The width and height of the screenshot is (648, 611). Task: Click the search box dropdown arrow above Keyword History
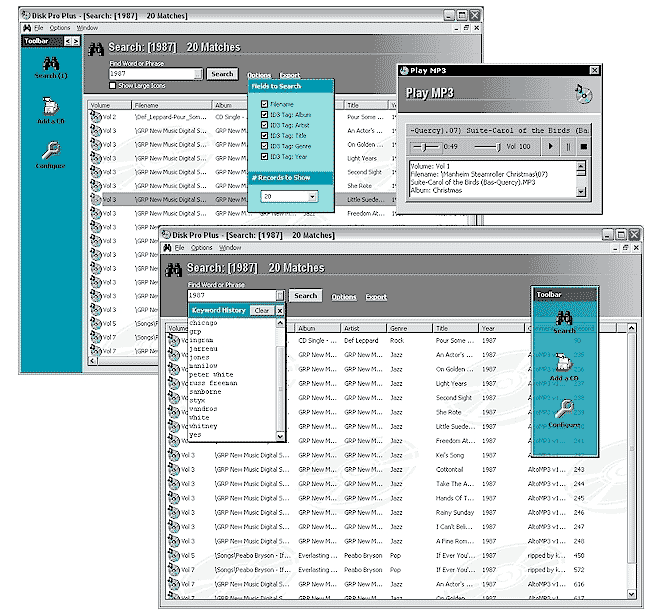pos(280,296)
